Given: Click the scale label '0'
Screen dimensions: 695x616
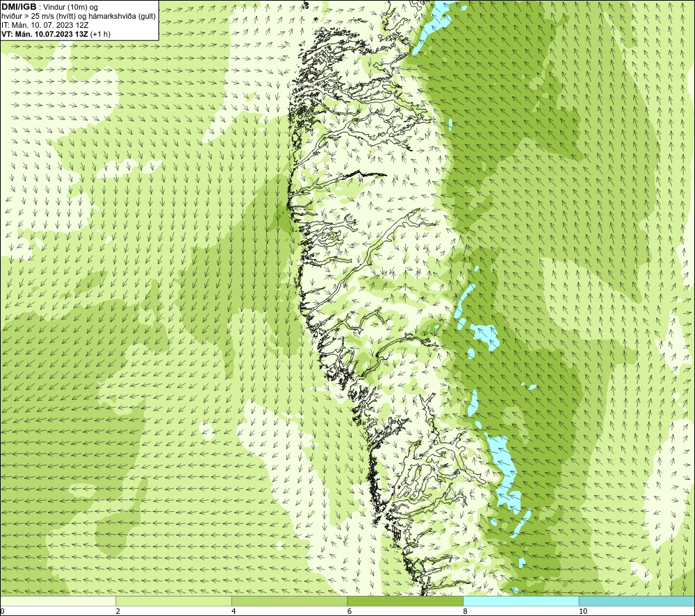Looking at the screenshot, I should tap(2, 611).
